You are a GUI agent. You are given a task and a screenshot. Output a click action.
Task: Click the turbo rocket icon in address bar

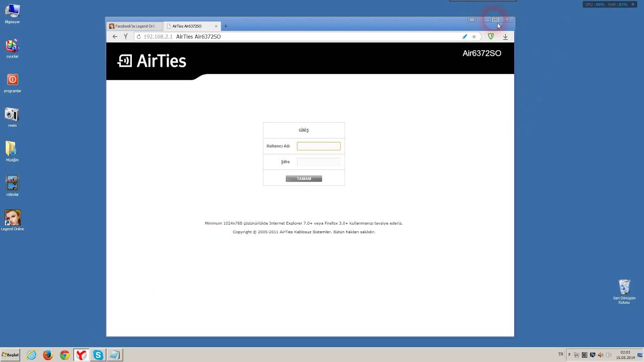tap(464, 37)
